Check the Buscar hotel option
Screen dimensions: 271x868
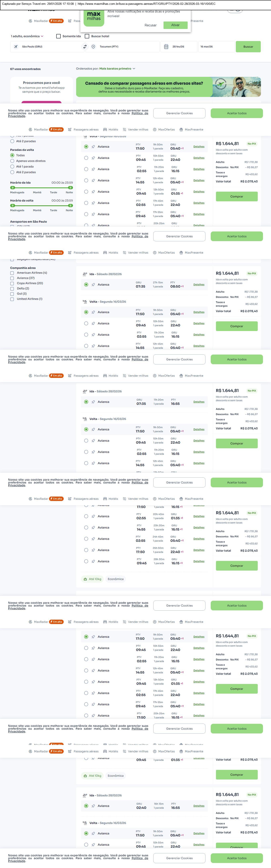pyautogui.click(x=87, y=36)
